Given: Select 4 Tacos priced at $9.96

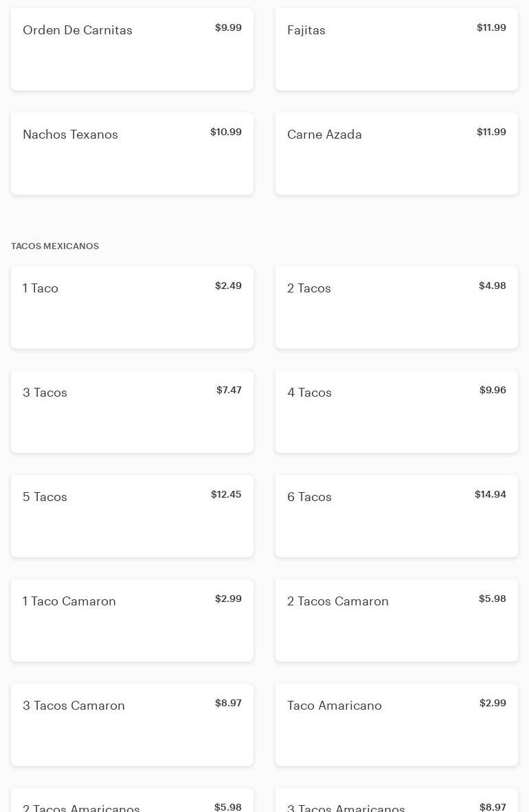Looking at the screenshot, I should tap(396, 412).
